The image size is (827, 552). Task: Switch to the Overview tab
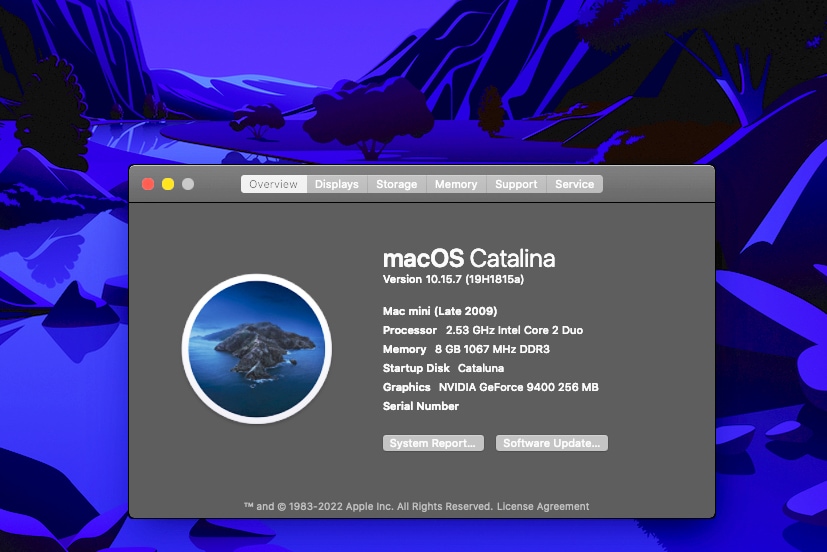click(x=274, y=184)
